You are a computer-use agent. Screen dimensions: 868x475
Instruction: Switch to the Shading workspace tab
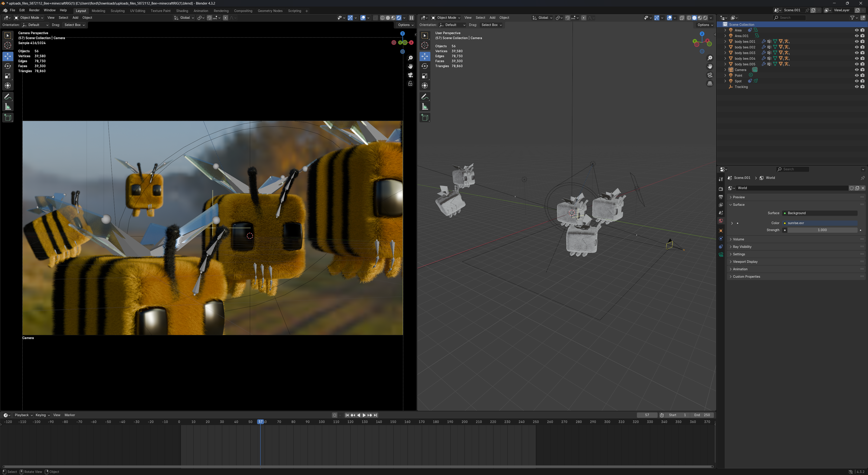click(x=182, y=11)
